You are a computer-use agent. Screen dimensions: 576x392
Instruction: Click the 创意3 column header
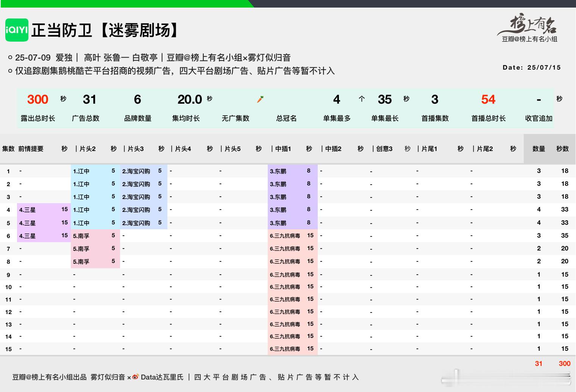[384, 149]
